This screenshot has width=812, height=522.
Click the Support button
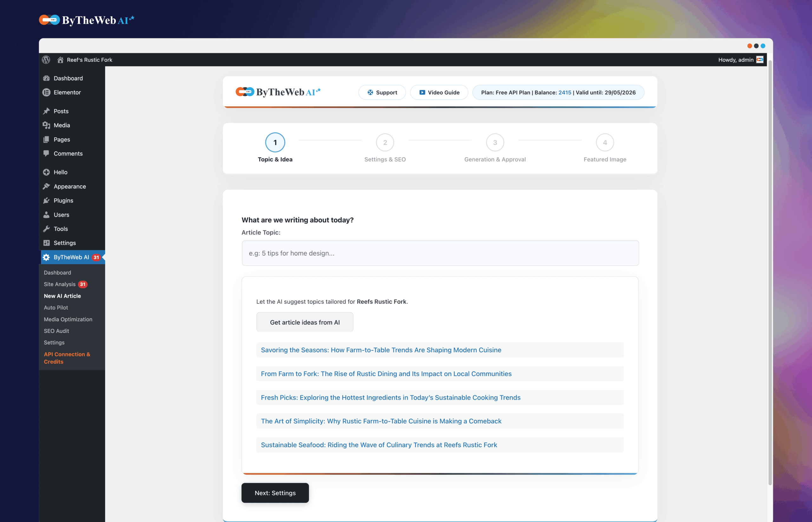click(382, 92)
